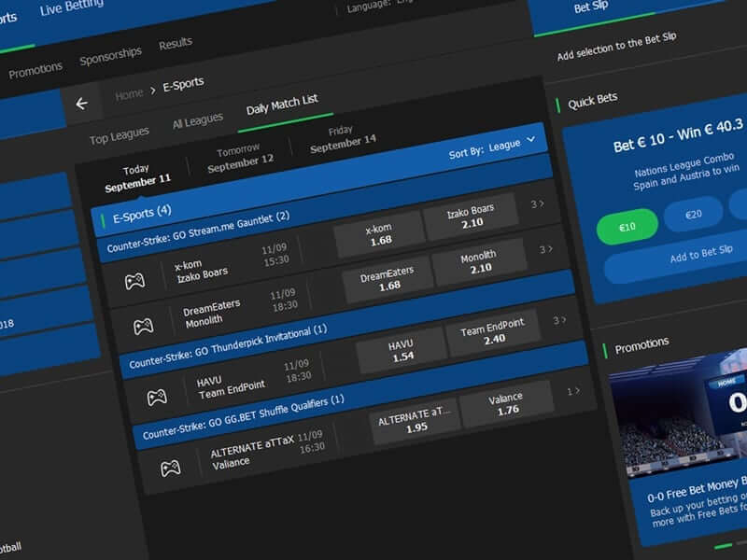Expand more markets for ALTERNATE aTTaX vs Valiance

tap(573, 391)
